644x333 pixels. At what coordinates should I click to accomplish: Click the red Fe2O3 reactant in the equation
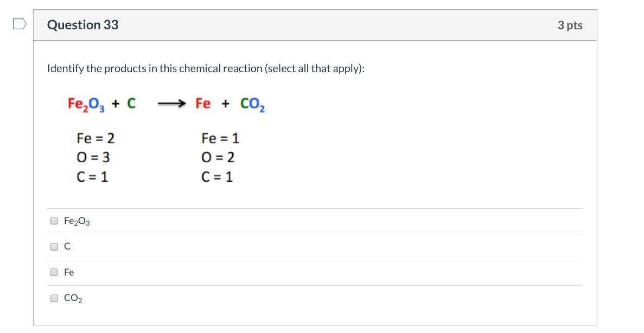pos(86,104)
